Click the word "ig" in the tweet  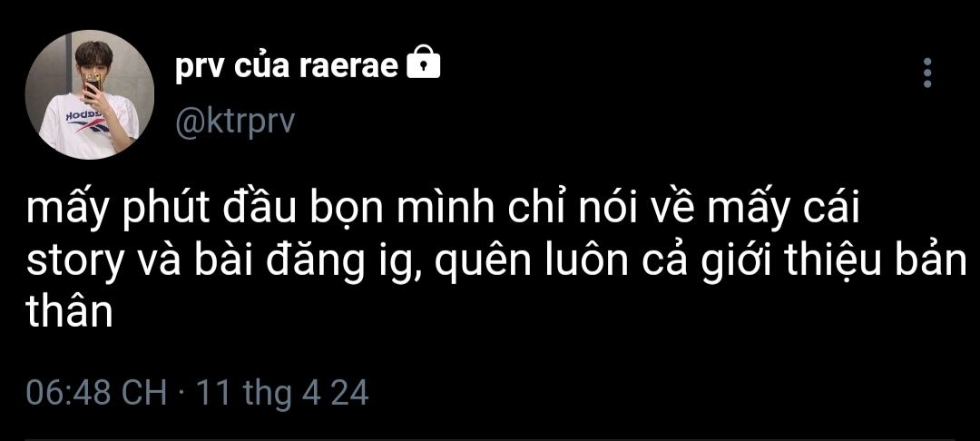tap(390, 264)
